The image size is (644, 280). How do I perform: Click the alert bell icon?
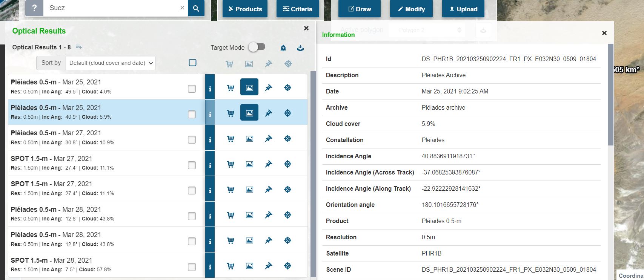(283, 48)
